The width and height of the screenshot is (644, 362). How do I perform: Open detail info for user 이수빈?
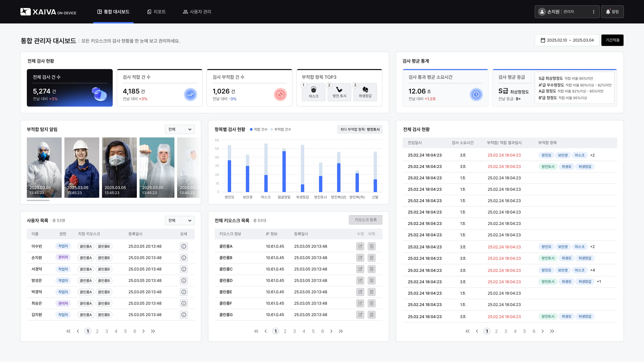[184, 246]
